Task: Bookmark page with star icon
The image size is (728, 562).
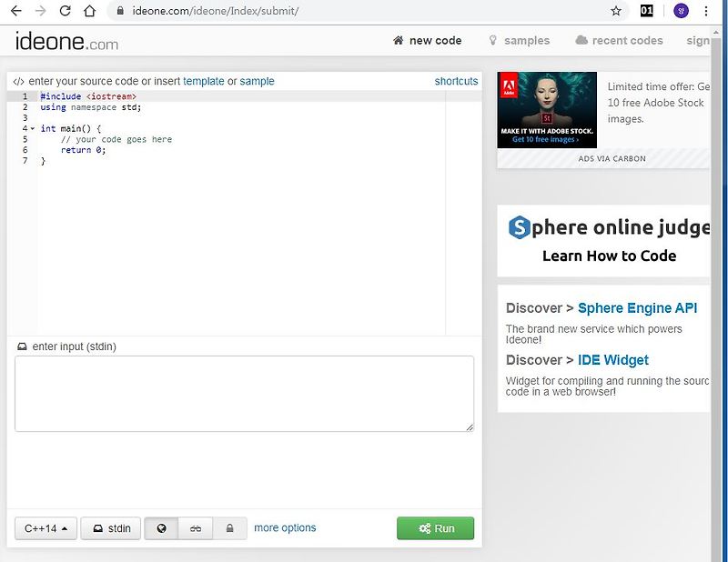Action: tap(616, 11)
